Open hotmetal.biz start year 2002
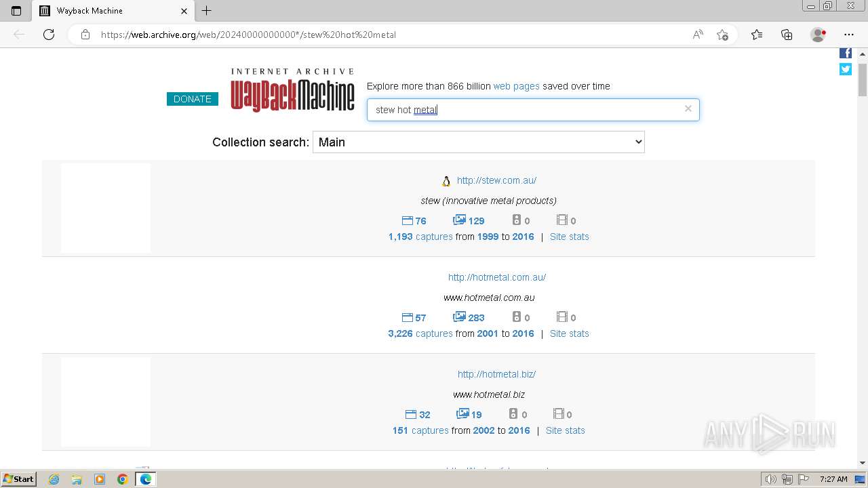The width and height of the screenshot is (868, 488). (x=484, y=430)
